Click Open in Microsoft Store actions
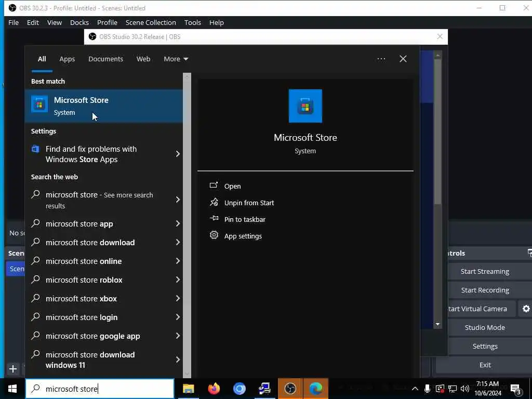Image resolution: width=532 pixels, height=399 pixels. tap(232, 187)
